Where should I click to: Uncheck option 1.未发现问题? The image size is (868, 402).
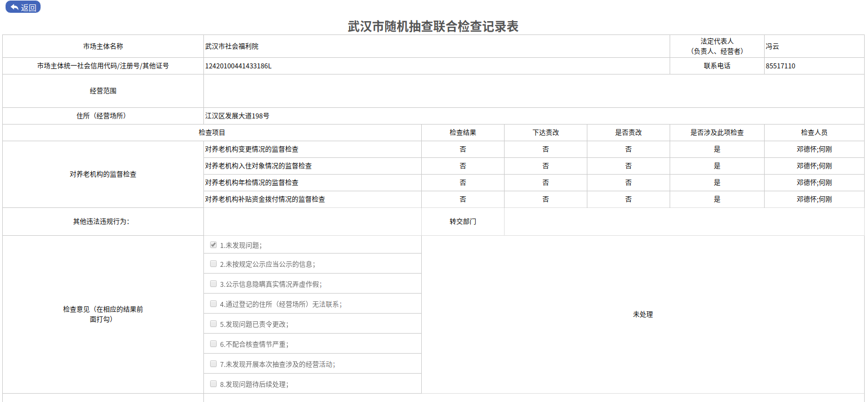click(x=213, y=244)
